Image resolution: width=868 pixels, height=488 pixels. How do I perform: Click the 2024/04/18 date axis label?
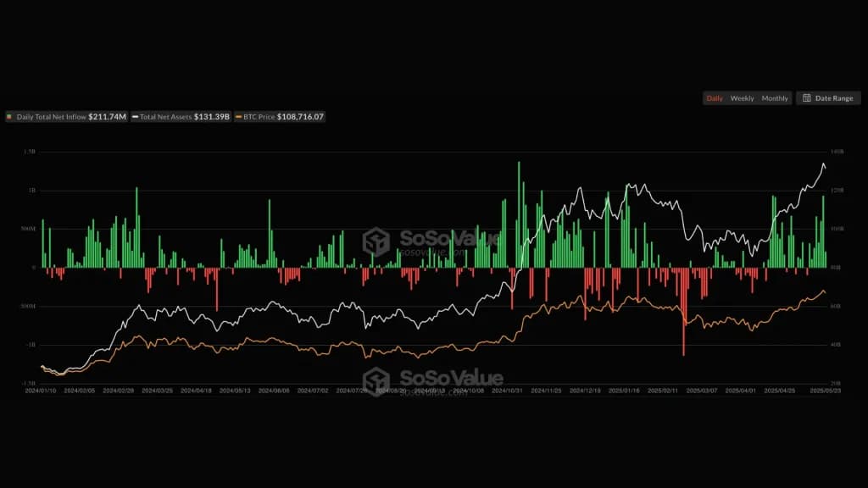[x=196, y=391]
